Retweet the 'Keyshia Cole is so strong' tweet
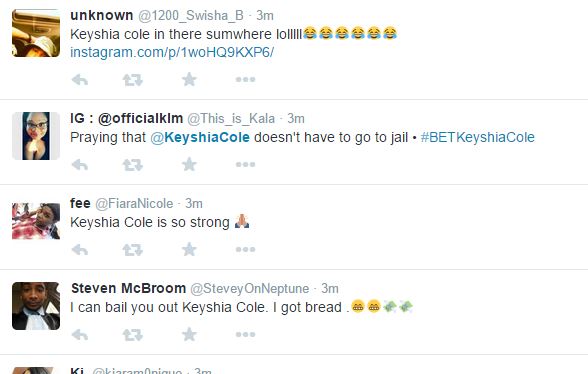The image size is (588, 374). [x=133, y=249]
